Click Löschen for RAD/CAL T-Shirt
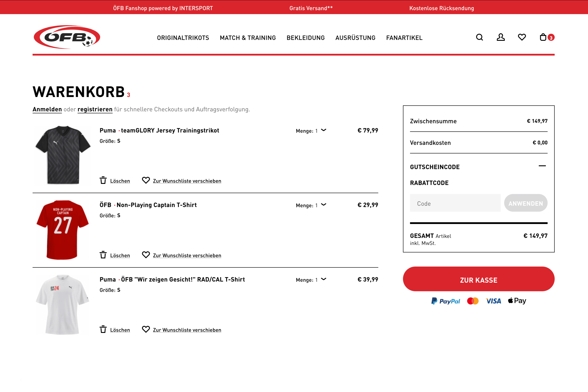The height and width of the screenshot is (392, 588). [x=120, y=330]
